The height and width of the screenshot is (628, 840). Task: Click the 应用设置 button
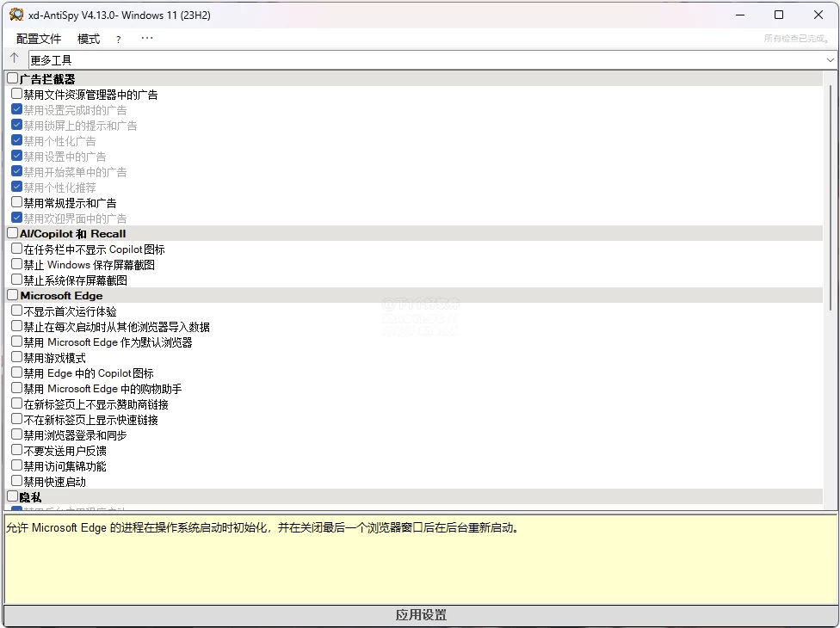tap(420, 615)
